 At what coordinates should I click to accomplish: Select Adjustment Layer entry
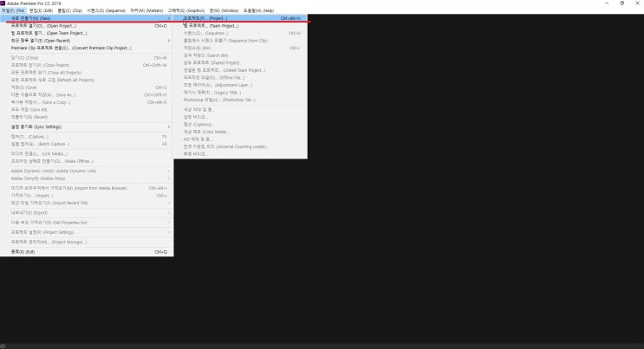pos(240,85)
